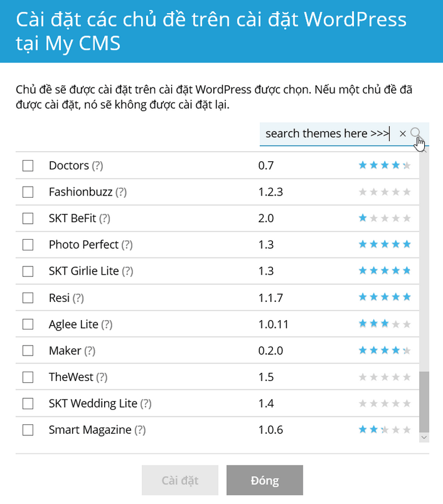Open help hint for Smart Magazine
443x504 pixels.
(x=140, y=430)
